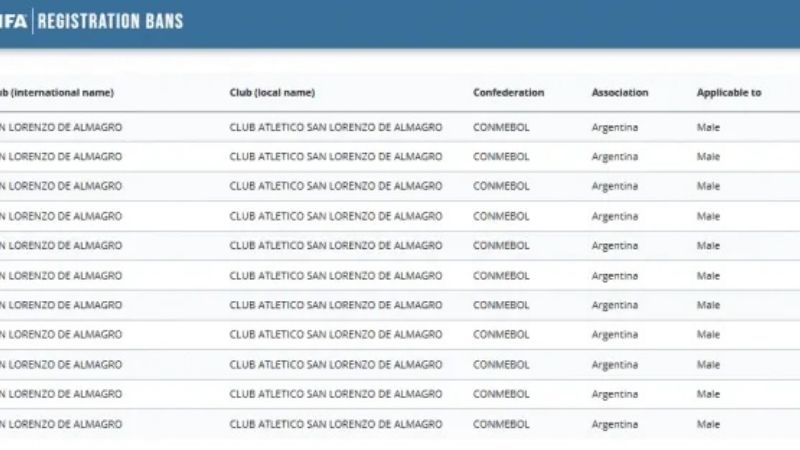Select last row's local club name cell
The width and height of the screenshot is (800, 450).
335,424
